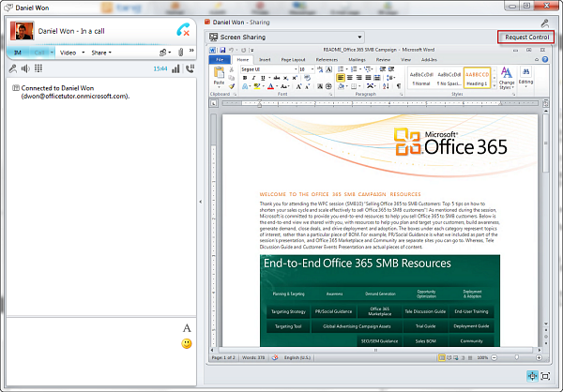Mute the microphone in the call controls
This screenshot has height=392, width=563.
coord(13,68)
